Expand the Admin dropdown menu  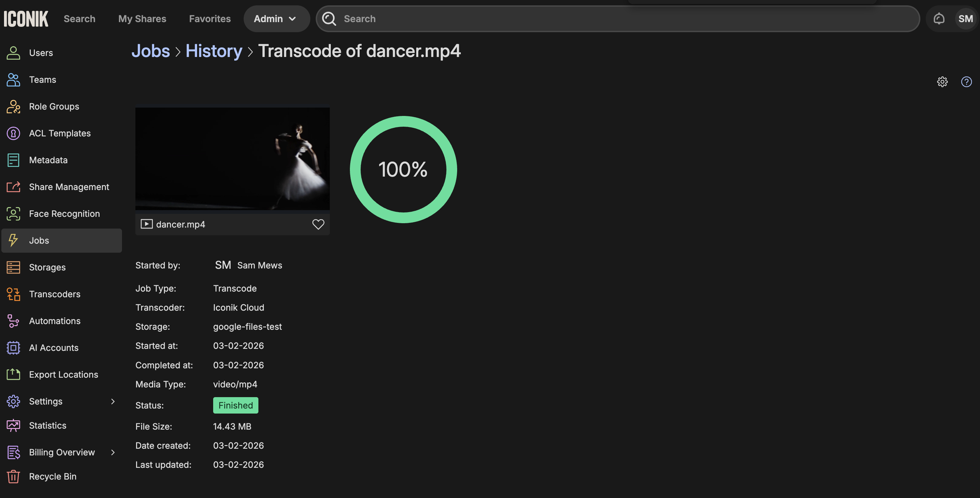click(275, 19)
